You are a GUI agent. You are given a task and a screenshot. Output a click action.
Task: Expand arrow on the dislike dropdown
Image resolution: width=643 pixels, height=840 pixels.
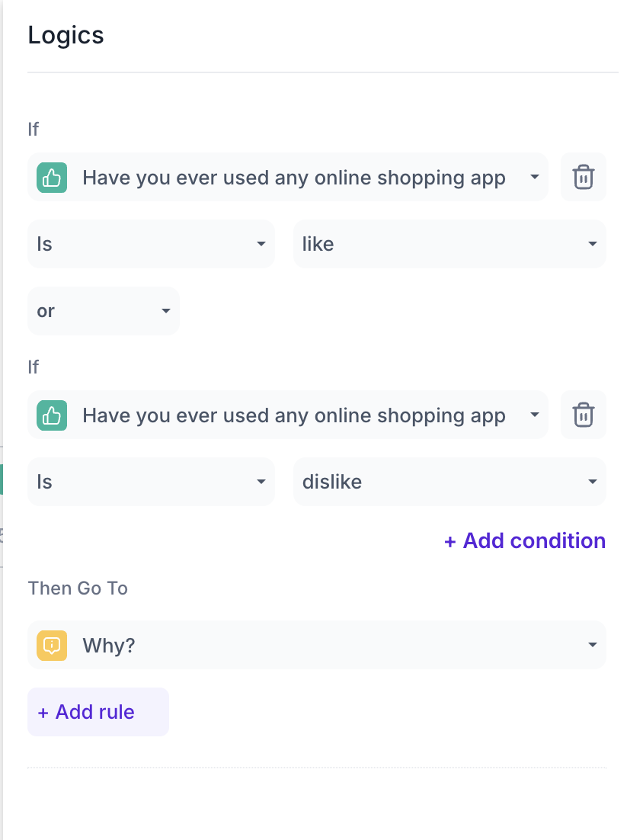592,482
